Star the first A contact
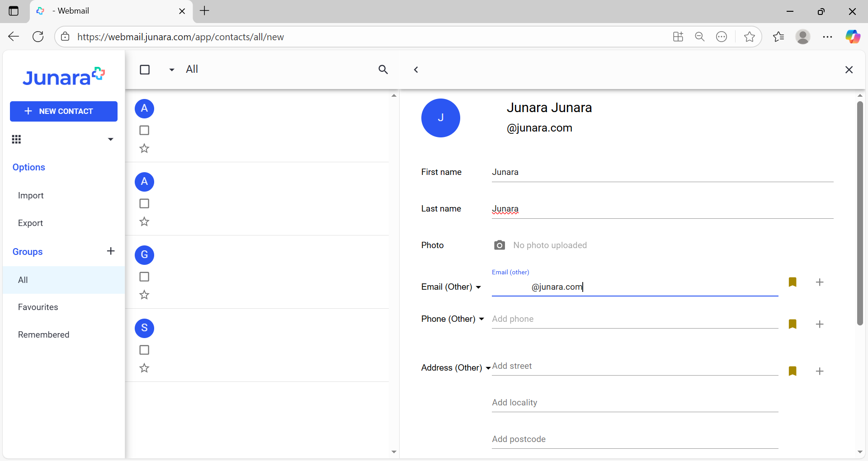The height and width of the screenshot is (461, 868). tap(144, 148)
